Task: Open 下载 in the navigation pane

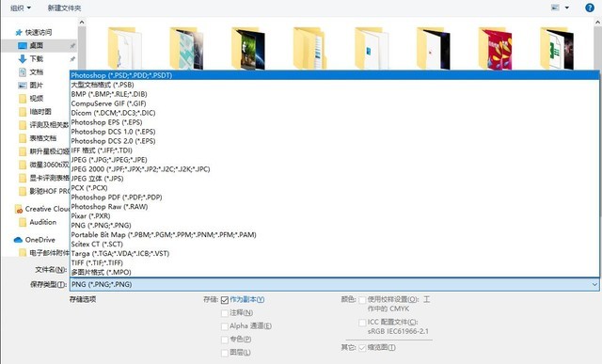Action: click(x=37, y=58)
